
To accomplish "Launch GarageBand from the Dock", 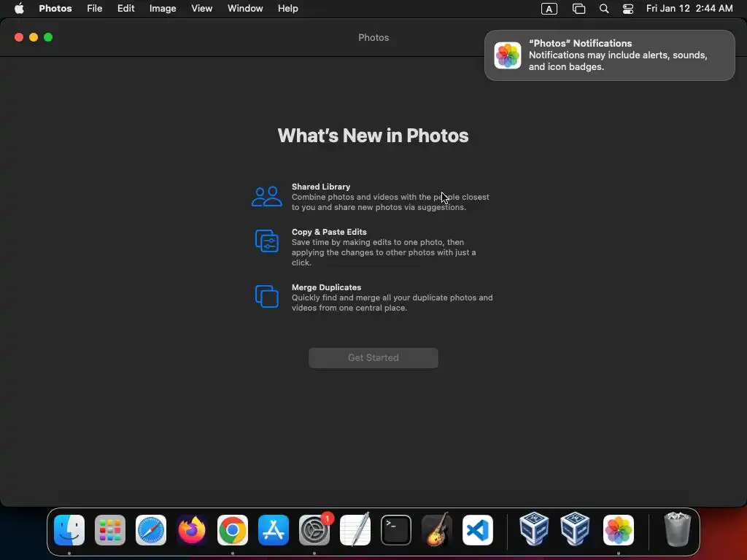I will tap(437, 529).
